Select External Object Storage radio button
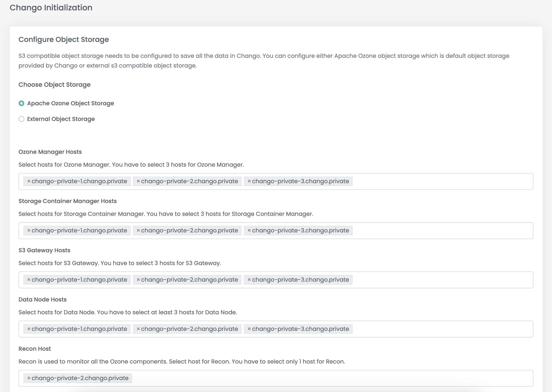Screen dimensions: 552x392 point(21,119)
